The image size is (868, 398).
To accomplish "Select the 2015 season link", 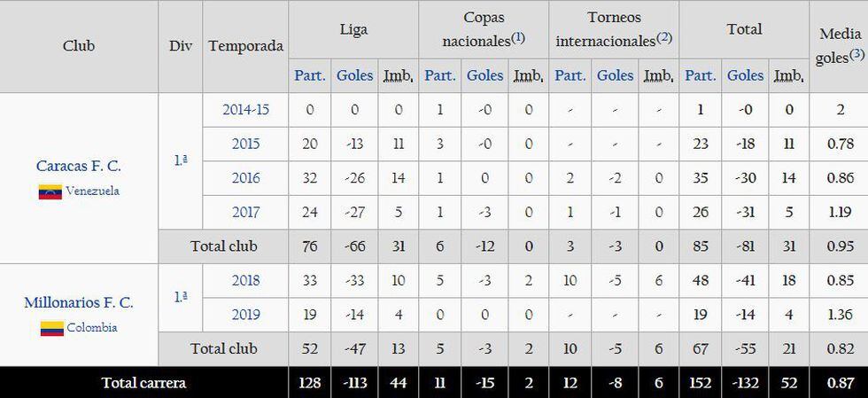I will [x=245, y=144].
